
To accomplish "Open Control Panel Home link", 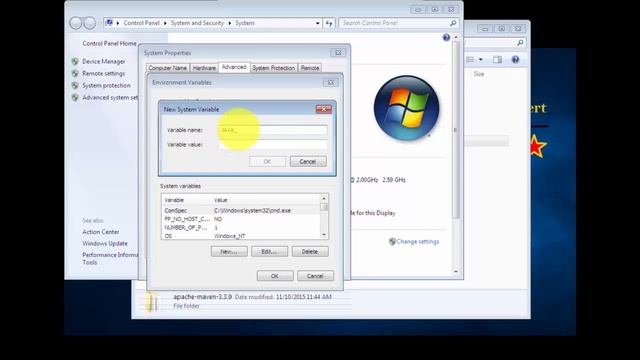I will coord(109,43).
